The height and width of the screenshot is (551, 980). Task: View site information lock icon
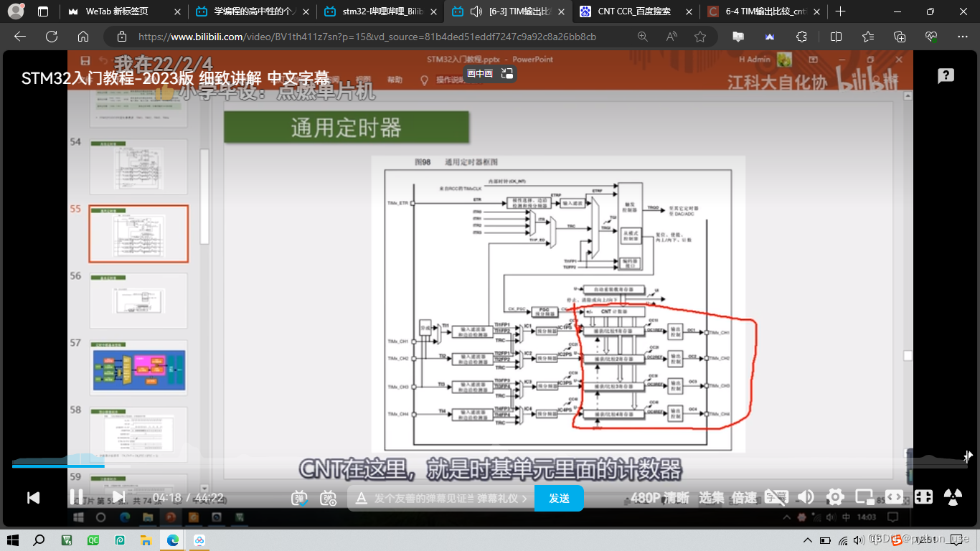point(122,37)
